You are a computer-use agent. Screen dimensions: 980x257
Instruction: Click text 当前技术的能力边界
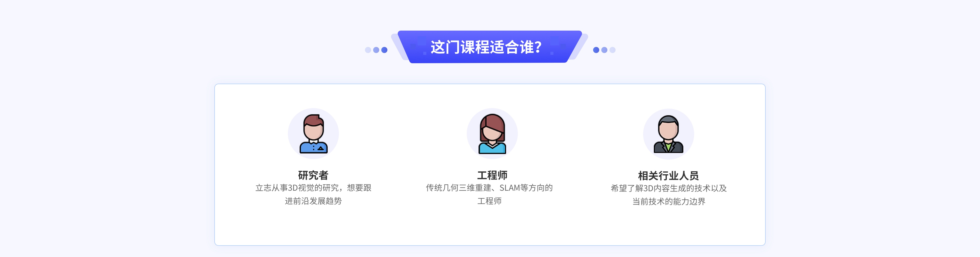[x=668, y=201]
